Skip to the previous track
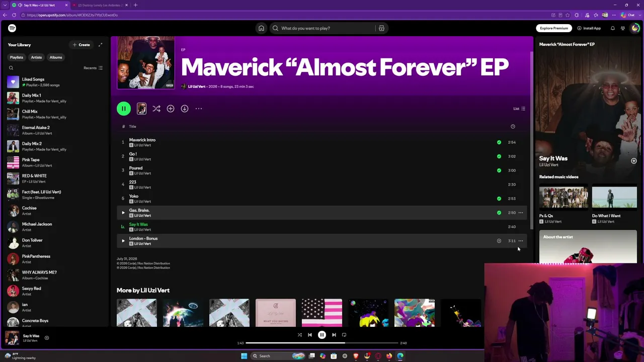Image resolution: width=644 pixels, height=362 pixels. point(310,335)
